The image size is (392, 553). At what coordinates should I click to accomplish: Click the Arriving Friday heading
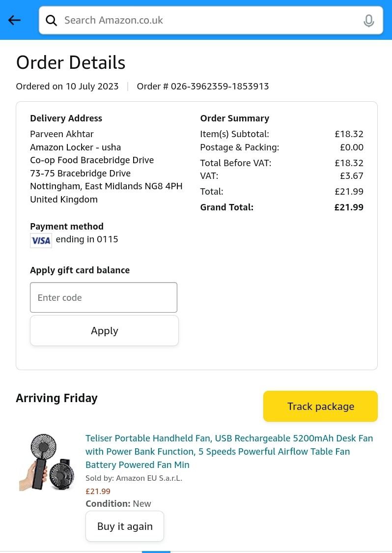[x=56, y=398]
